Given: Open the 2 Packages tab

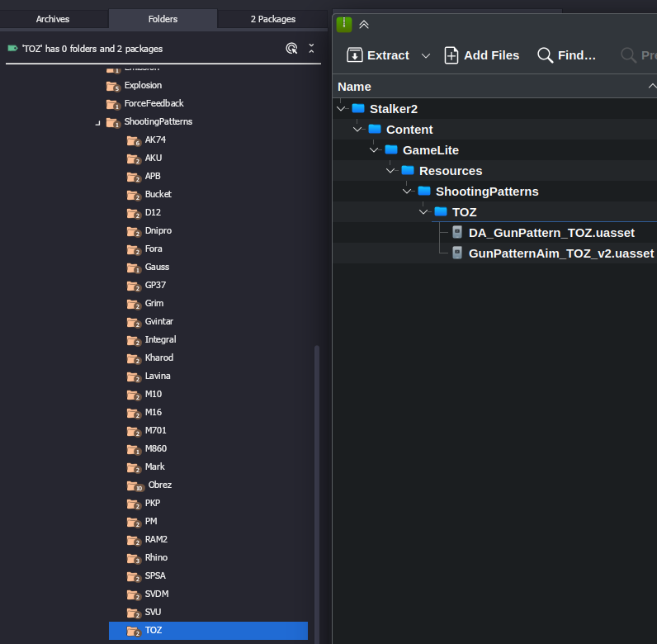Looking at the screenshot, I should coord(272,19).
